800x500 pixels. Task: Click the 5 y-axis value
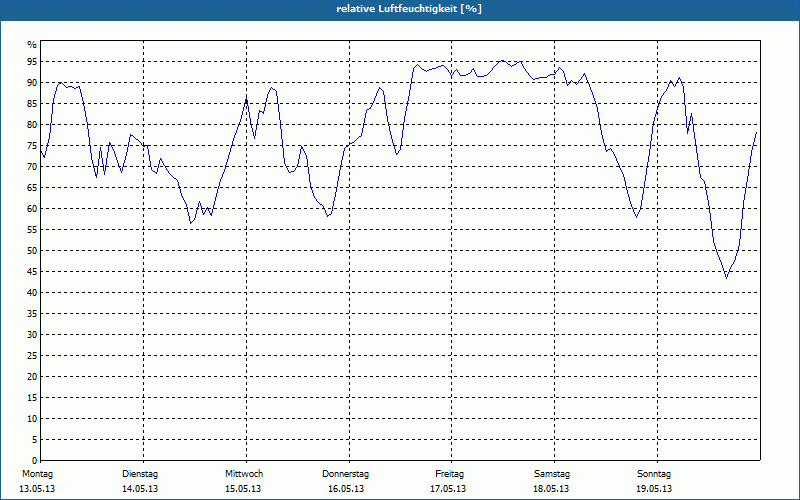pos(34,440)
